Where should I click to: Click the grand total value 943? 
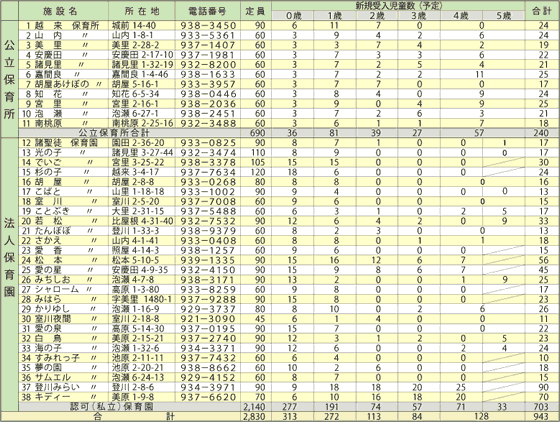pos(541,416)
